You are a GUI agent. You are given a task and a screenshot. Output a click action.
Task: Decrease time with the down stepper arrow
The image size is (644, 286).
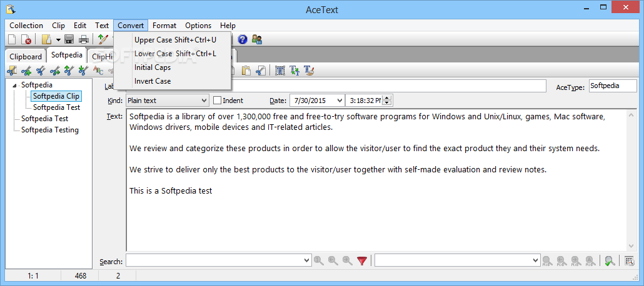click(388, 102)
